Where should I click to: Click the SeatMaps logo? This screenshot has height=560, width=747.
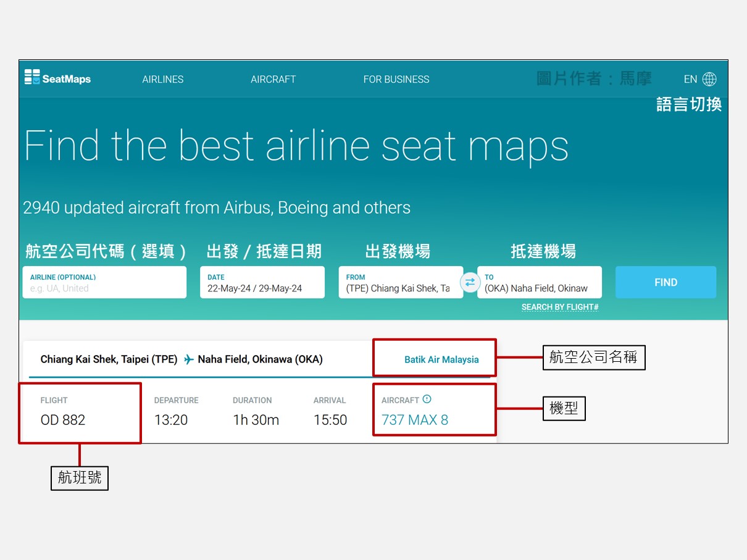click(57, 78)
